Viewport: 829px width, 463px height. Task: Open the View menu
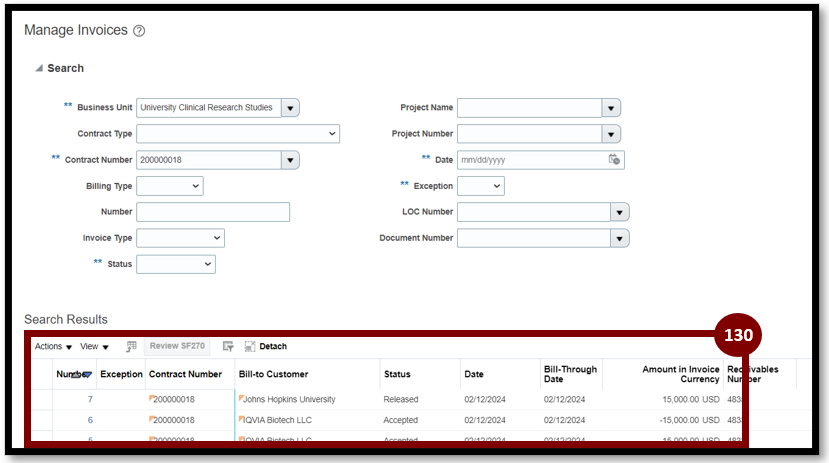[x=94, y=347]
